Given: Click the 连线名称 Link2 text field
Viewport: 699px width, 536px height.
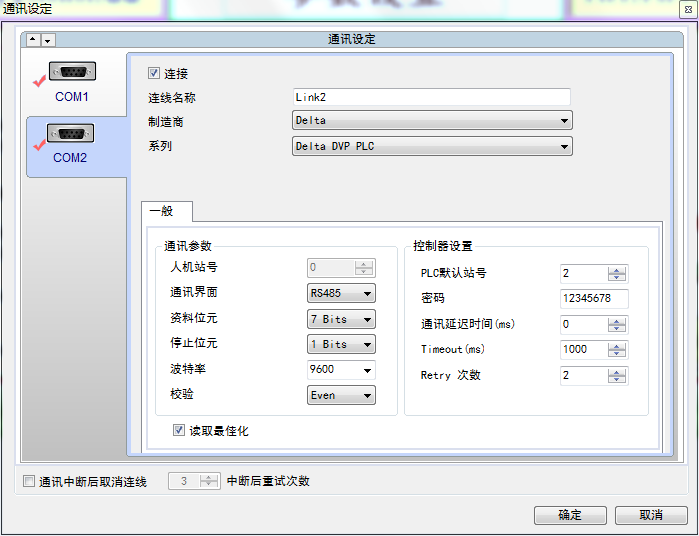Looking at the screenshot, I should pyautogui.click(x=430, y=97).
